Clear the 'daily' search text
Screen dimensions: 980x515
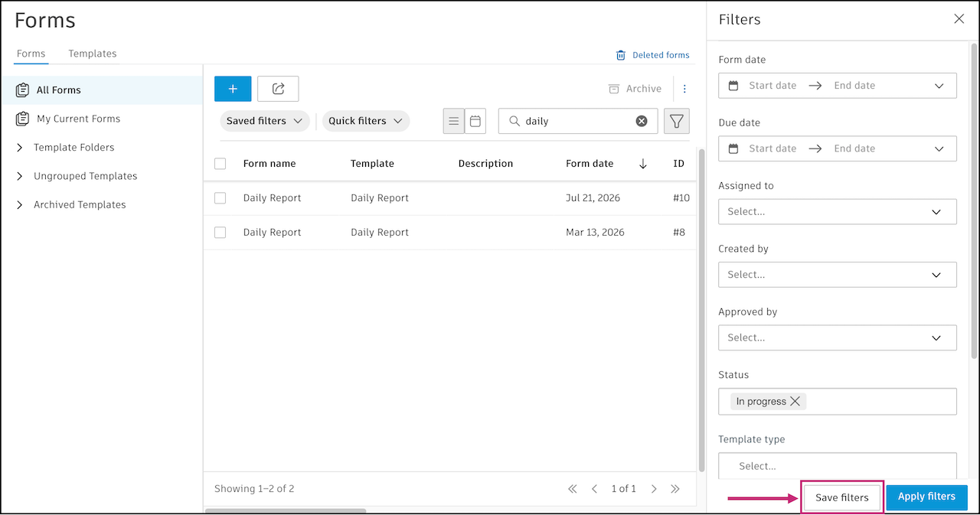[642, 121]
